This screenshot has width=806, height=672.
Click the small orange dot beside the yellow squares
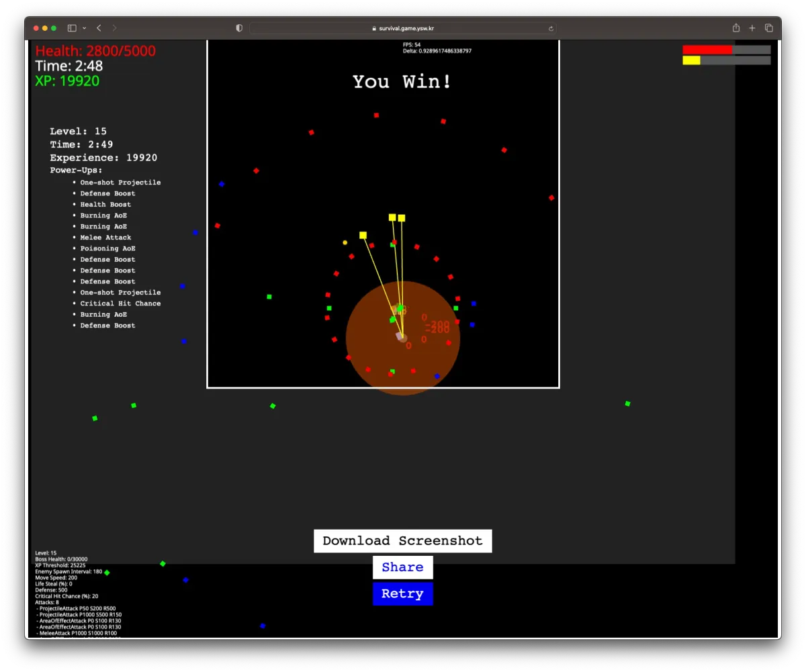pyautogui.click(x=345, y=242)
